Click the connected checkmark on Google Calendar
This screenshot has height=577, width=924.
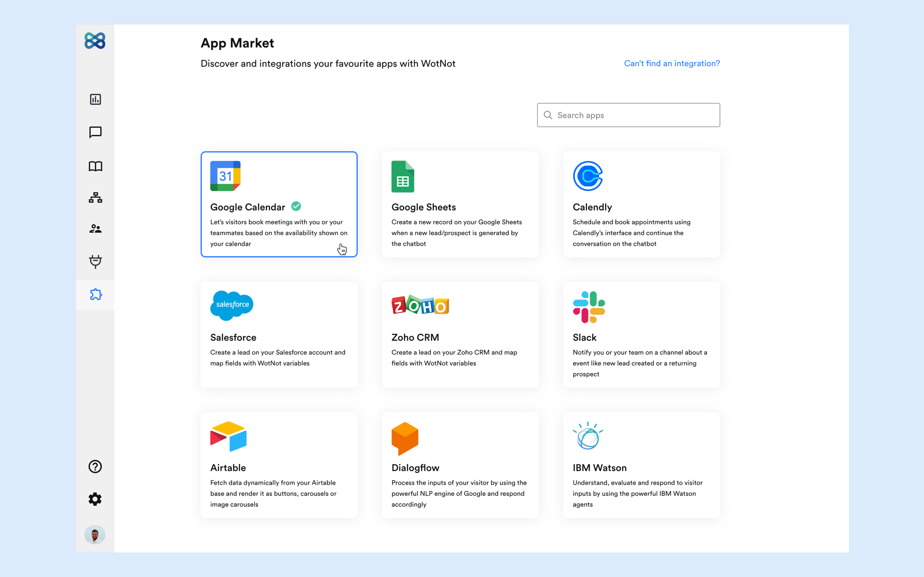297,206
